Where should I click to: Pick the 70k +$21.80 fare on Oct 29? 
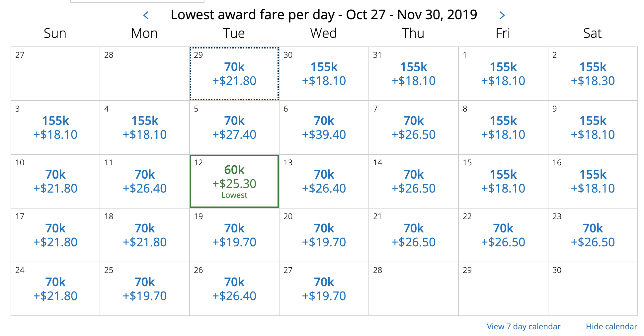pyautogui.click(x=234, y=74)
